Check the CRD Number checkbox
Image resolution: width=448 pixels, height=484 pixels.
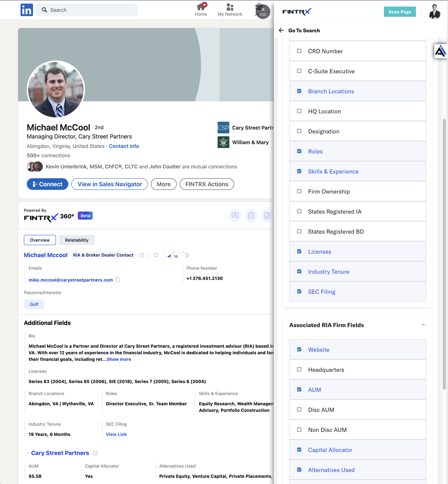(x=299, y=51)
